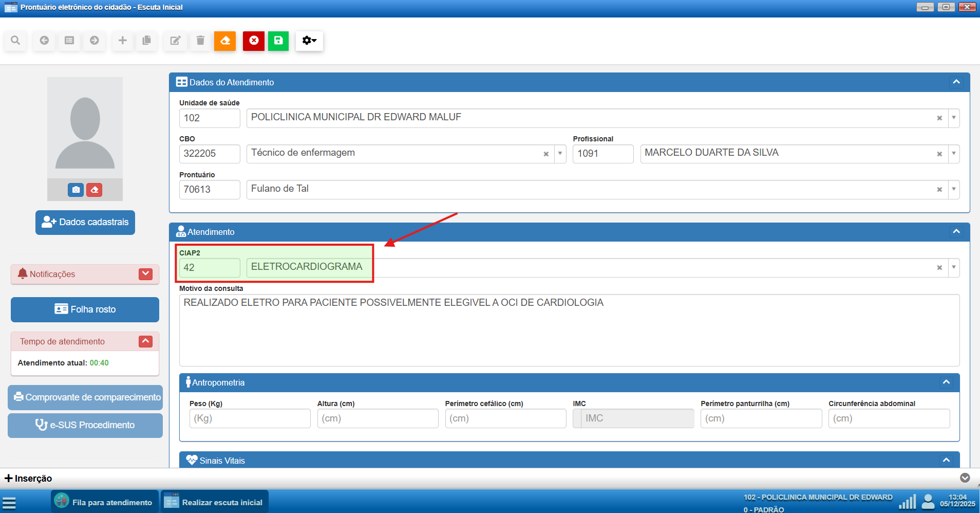This screenshot has height=513, width=980.
Task: Click the add new record plus icon
Action: pos(122,41)
